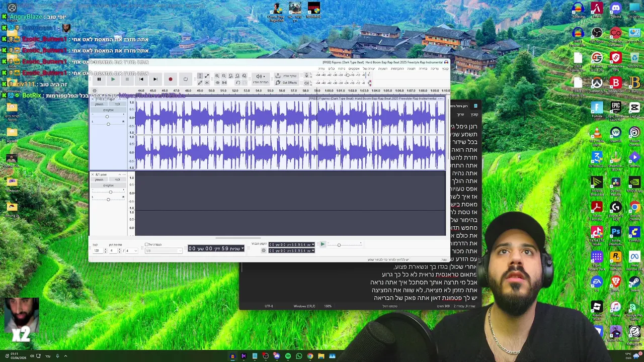Enable the Snap checkbox in bottom toolbar

[x=146, y=244]
